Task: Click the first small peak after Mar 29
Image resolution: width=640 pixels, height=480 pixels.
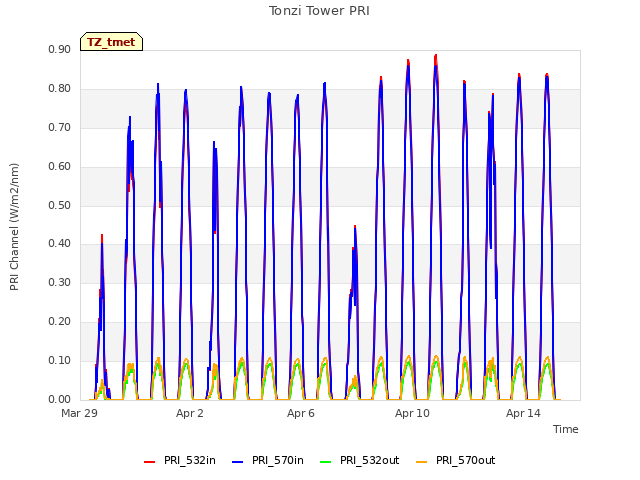Action: point(102,236)
